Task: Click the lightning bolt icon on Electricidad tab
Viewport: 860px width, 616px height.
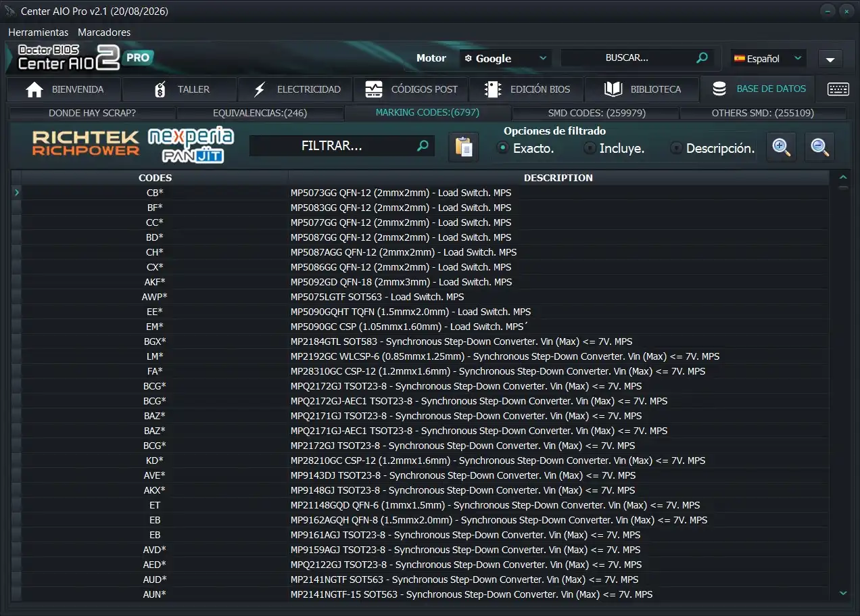Action: 260,89
